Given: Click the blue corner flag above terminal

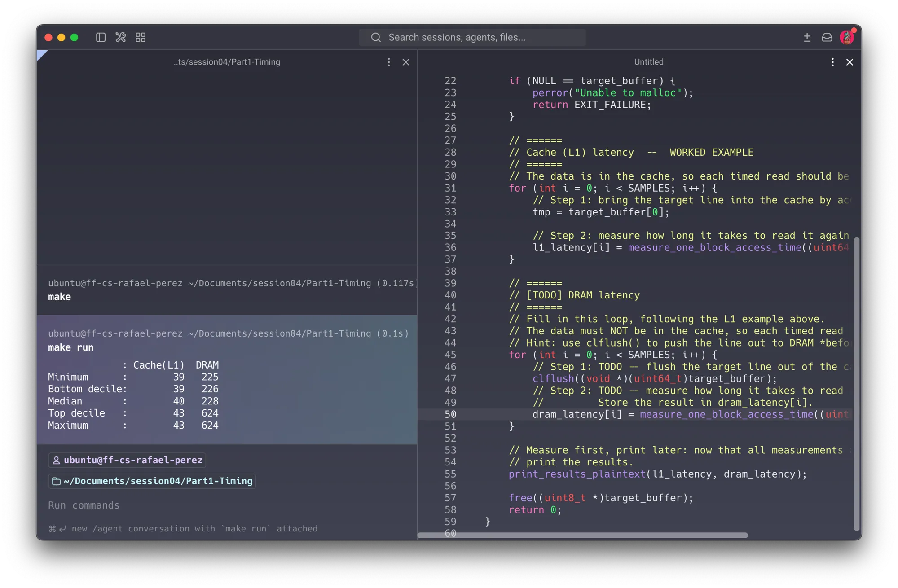Looking at the screenshot, I should point(41,55).
